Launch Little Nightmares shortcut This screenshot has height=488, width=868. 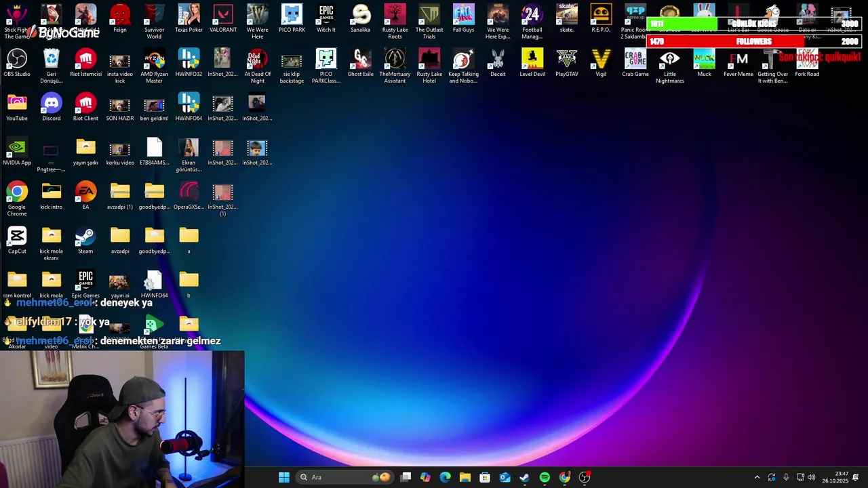pos(670,66)
